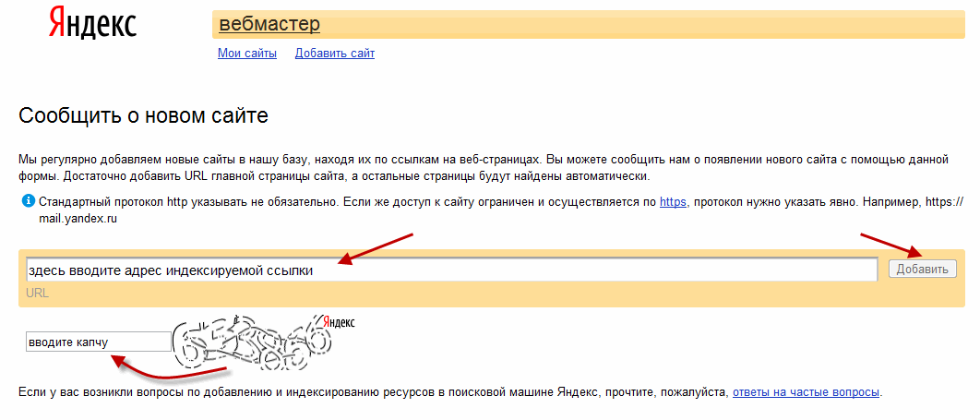Viewport: 980px width, 420px height.
Task: Click the blue info icon
Action: 28,201
